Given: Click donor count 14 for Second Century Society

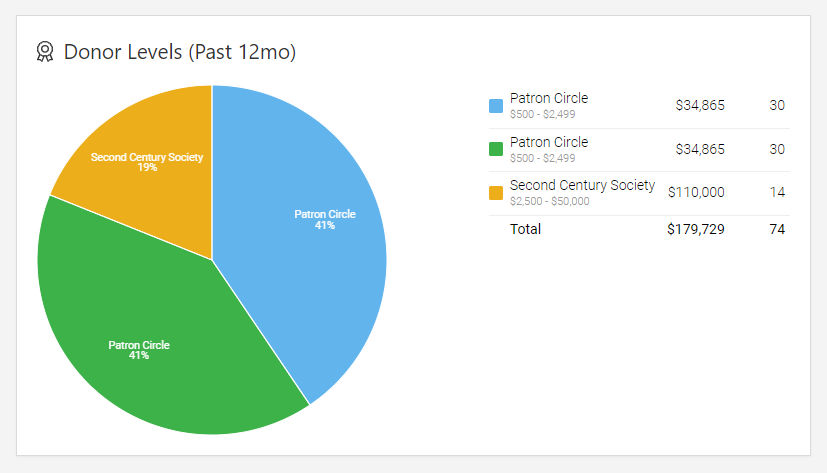Looking at the screenshot, I should [x=777, y=192].
